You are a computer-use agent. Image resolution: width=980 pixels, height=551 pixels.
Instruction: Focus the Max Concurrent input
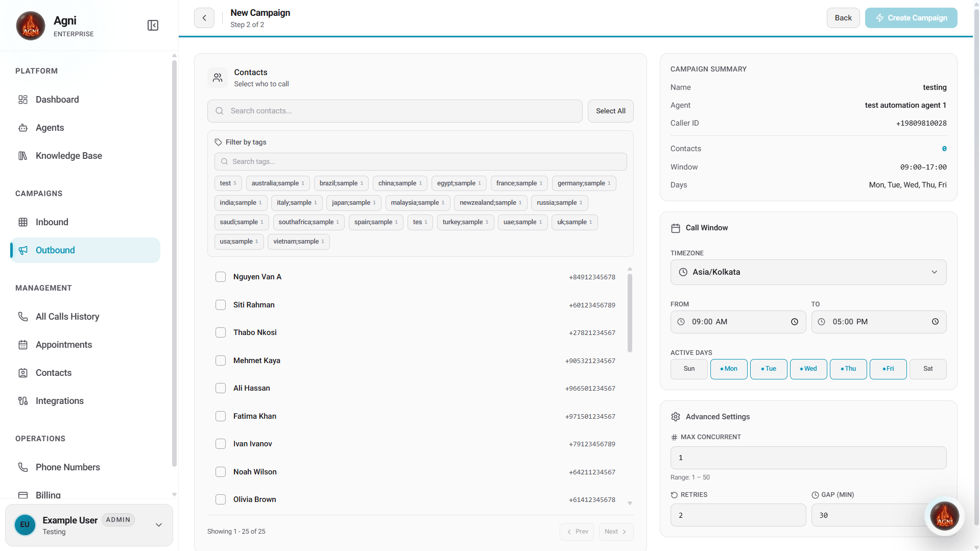[x=808, y=458]
